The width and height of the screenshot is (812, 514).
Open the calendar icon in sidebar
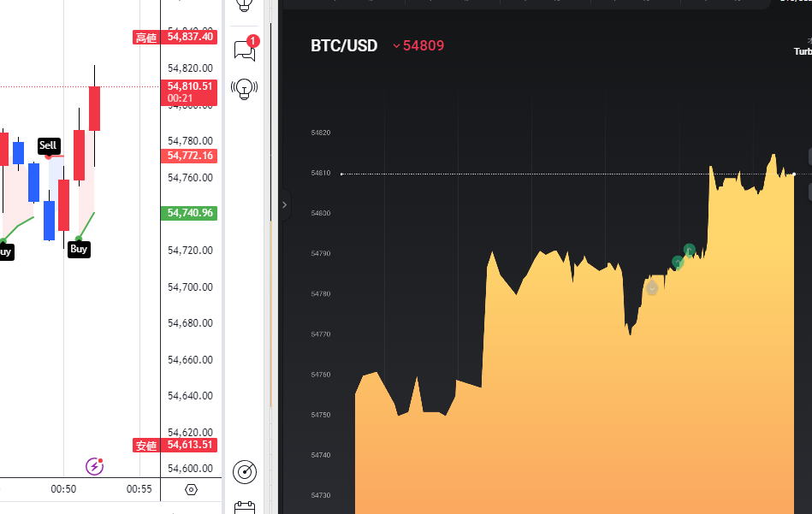245,507
